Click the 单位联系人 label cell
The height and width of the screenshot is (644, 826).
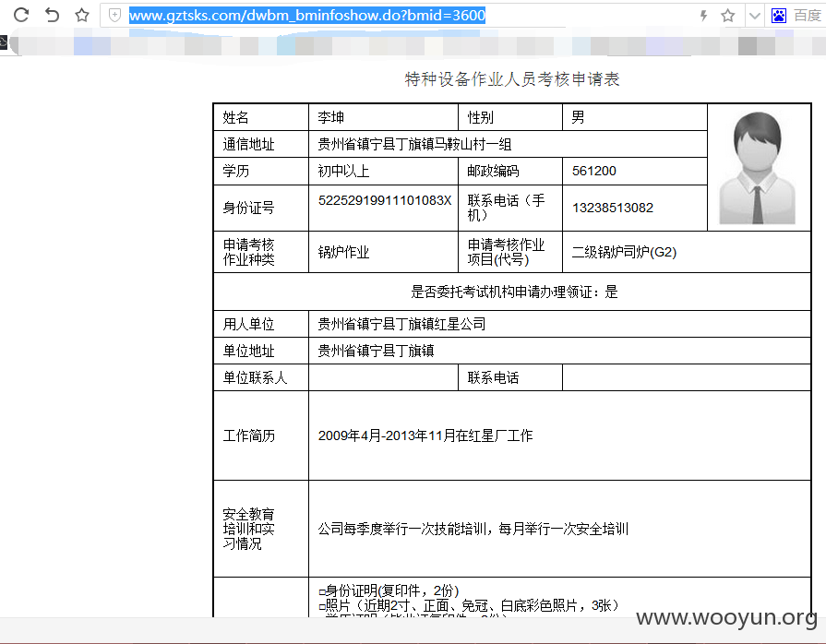tap(261, 377)
